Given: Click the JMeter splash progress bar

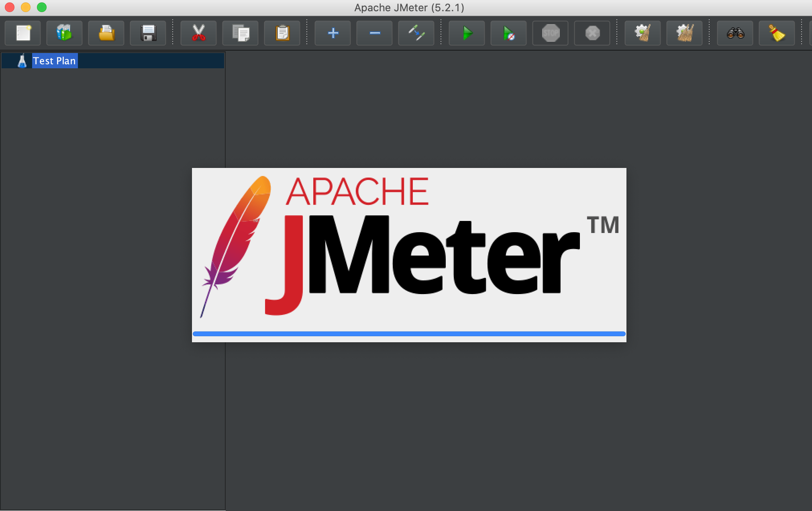Looking at the screenshot, I should coord(409,334).
